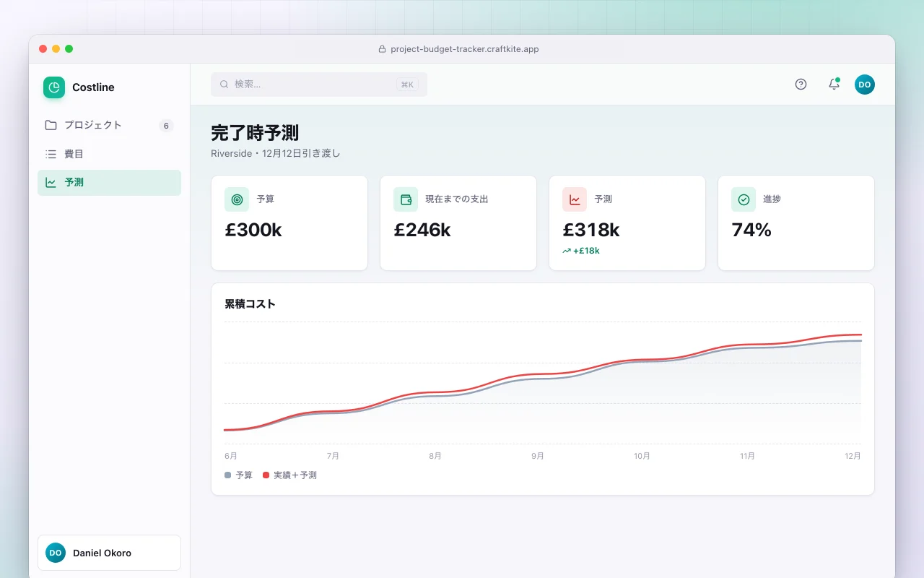Viewport: 924px width, 578px height.
Task: Open the 費目 sidebar item
Action: 109,154
